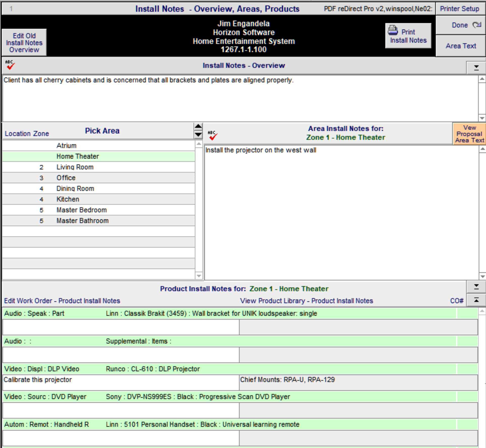
Task: Click Pick Area list scrollbar down arrow
Action: pos(199,276)
